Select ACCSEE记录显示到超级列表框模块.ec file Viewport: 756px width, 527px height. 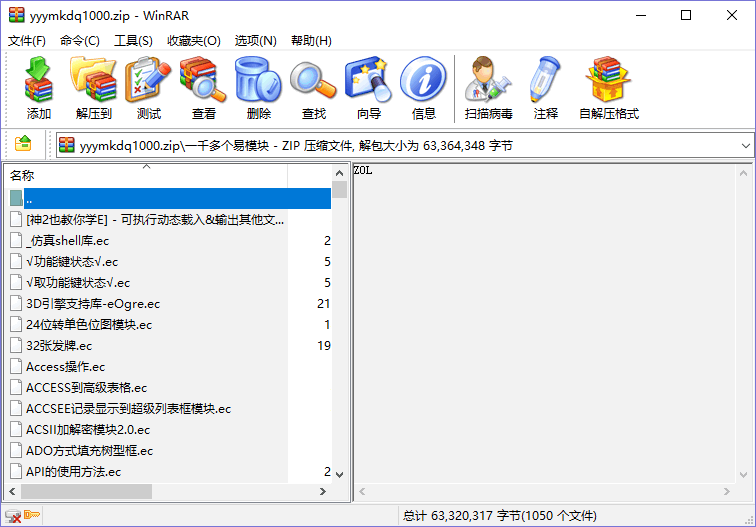pos(170,408)
